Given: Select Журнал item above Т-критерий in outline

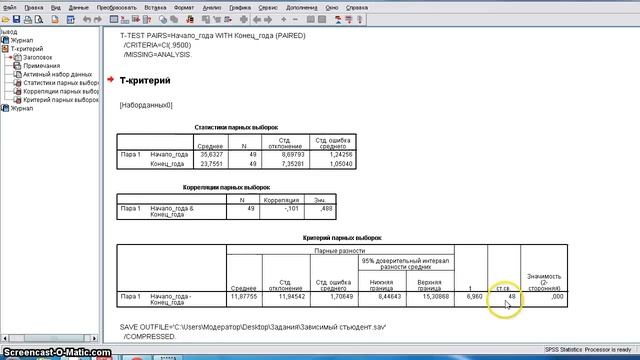Looking at the screenshot, I should [x=22, y=40].
